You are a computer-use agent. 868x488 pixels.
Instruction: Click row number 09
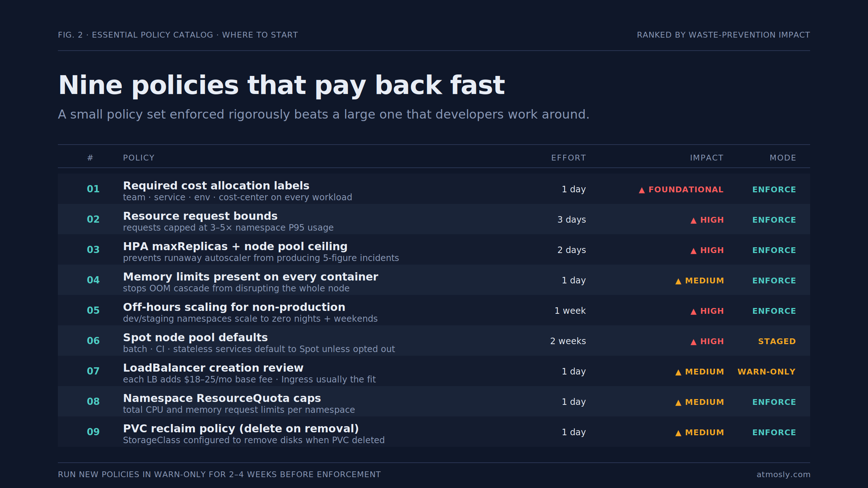click(x=93, y=432)
